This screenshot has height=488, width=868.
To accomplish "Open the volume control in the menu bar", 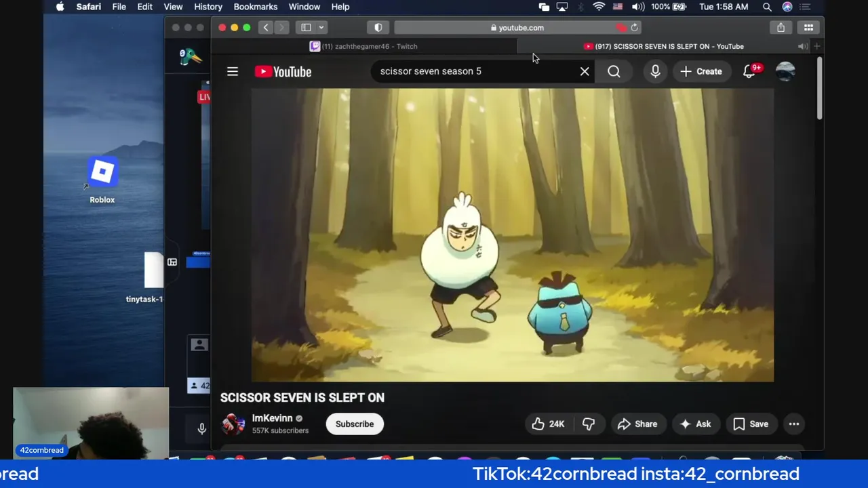I will [638, 7].
